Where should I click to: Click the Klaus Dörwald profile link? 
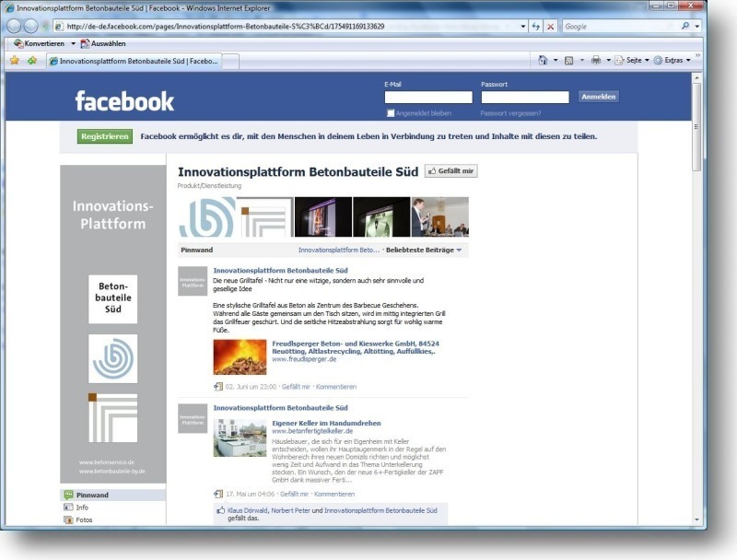[x=248, y=510]
